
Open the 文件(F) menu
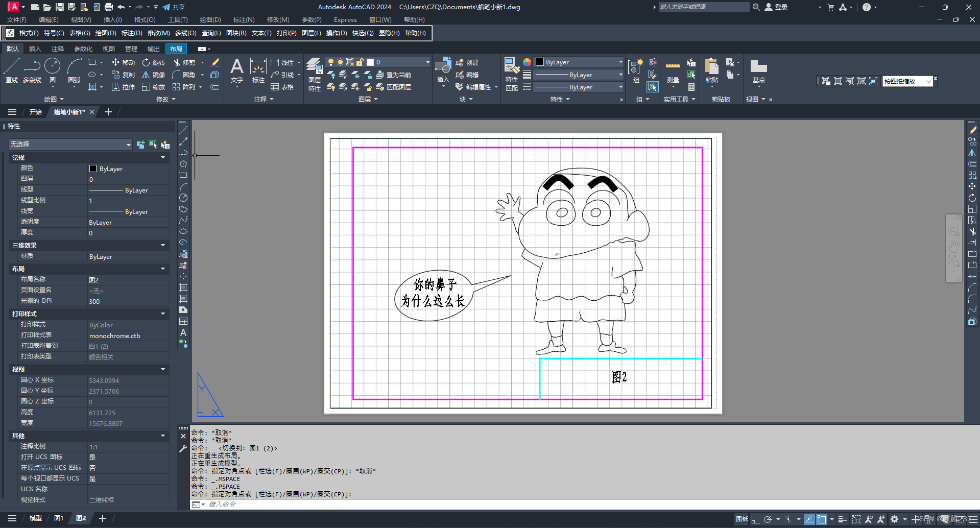coord(16,20)
